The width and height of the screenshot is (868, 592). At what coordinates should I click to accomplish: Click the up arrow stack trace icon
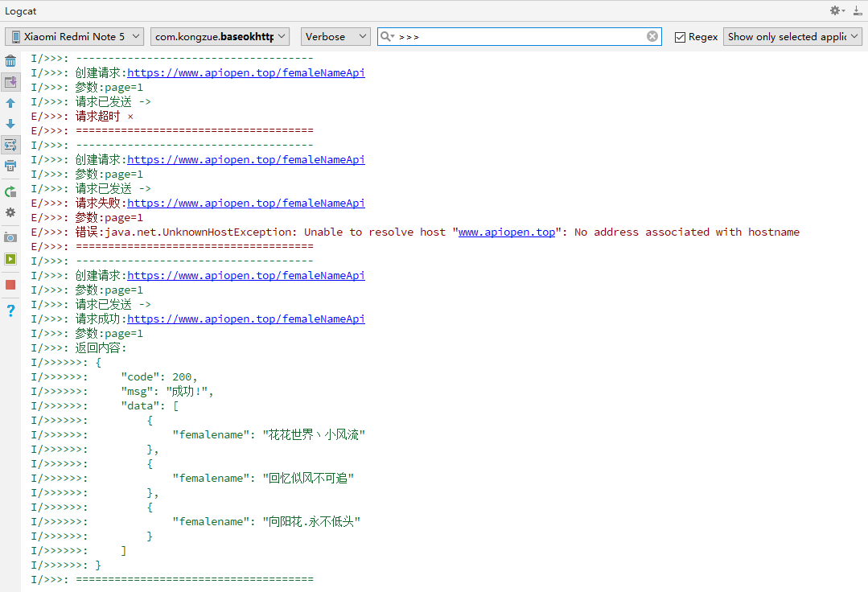point(10,103)
